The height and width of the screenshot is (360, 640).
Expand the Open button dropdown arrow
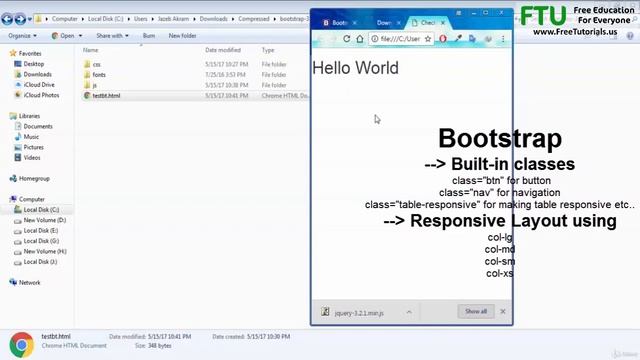point(80,36)
